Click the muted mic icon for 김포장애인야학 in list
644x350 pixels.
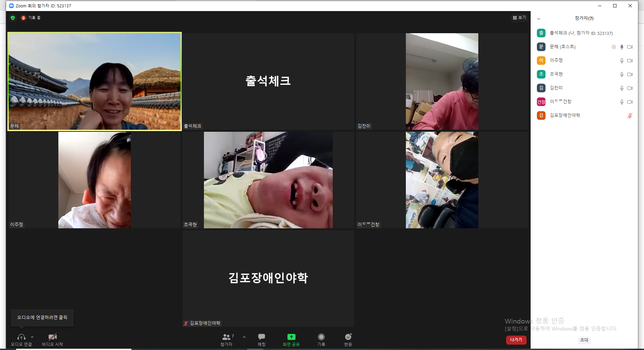click(630, 116)
